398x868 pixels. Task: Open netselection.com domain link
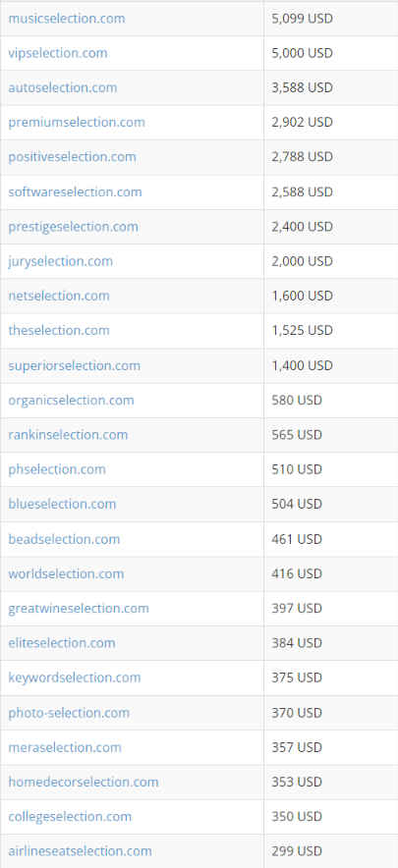59,296
